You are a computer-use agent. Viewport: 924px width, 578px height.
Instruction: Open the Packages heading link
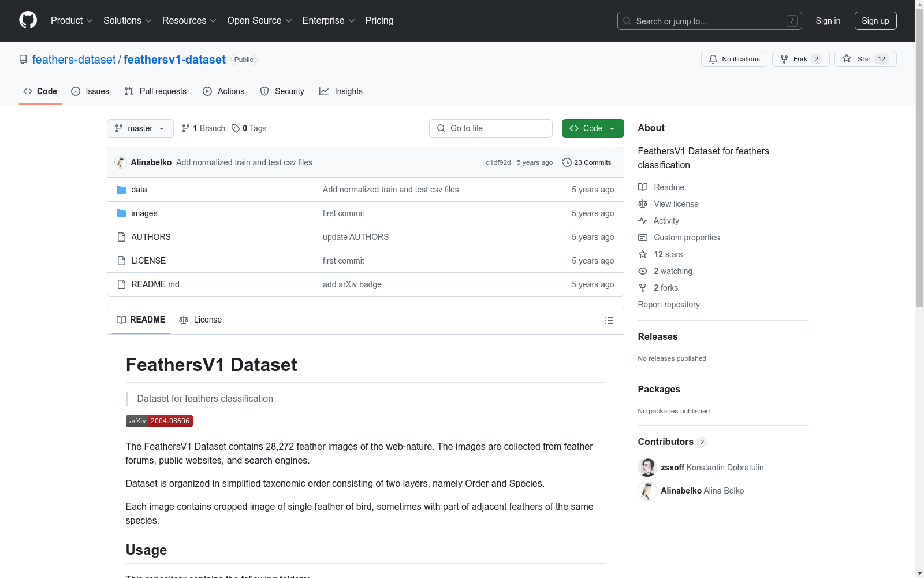coord(659,389)
